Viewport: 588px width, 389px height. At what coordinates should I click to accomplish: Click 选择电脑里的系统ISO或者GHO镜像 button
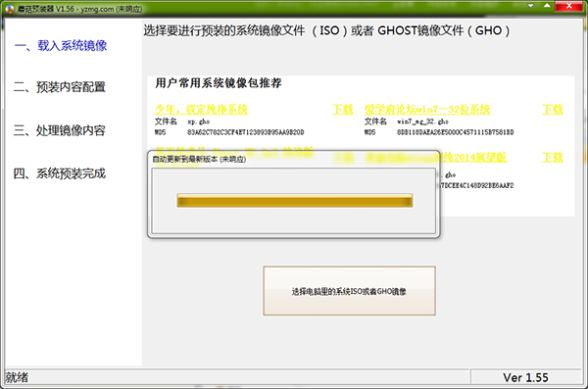(x=349, y=291)
